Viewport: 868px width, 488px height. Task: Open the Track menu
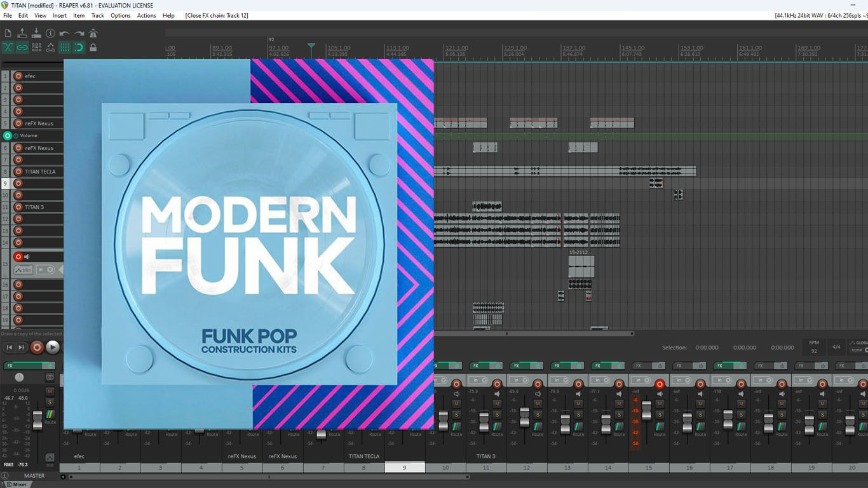tap(97, 15)
